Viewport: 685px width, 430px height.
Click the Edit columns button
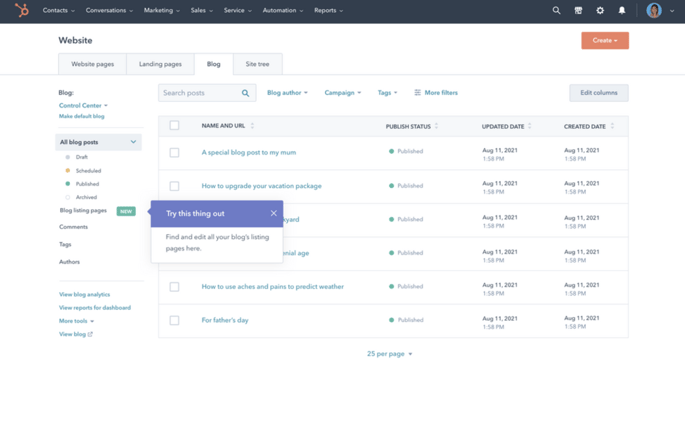598,93
